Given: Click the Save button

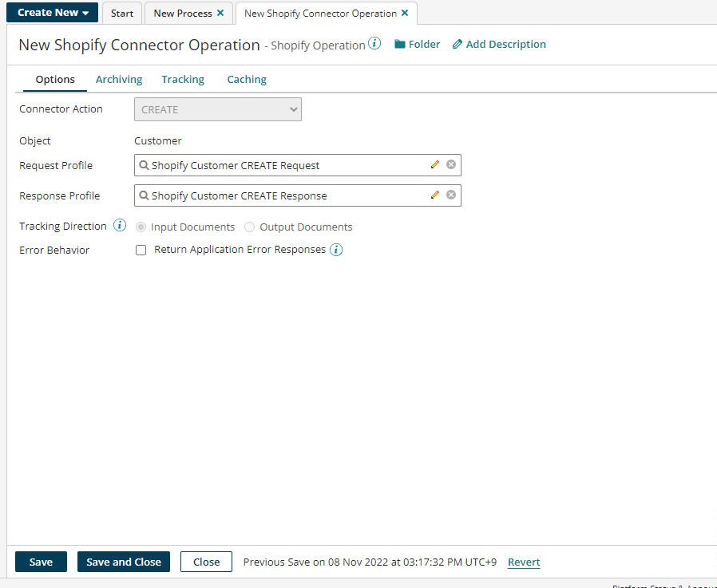Looking at the screenshot, I should (x=42, y=562).
